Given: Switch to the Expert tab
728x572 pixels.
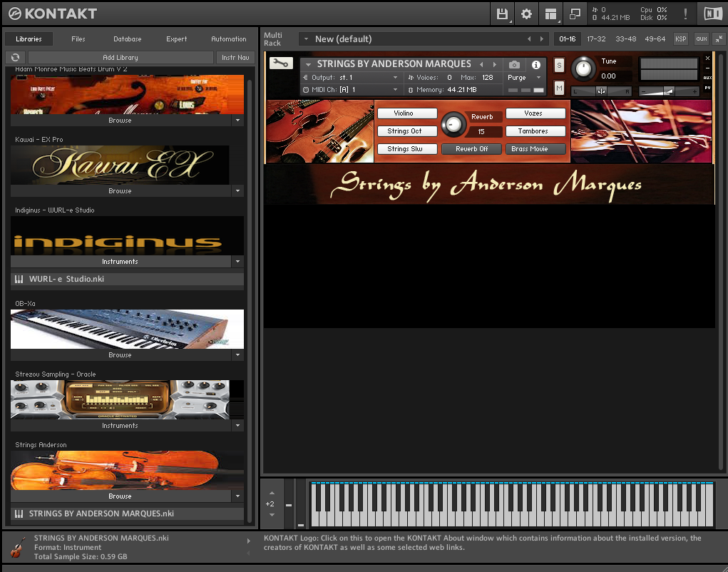Looking at the screenshot, I should (x=176, y=39).
